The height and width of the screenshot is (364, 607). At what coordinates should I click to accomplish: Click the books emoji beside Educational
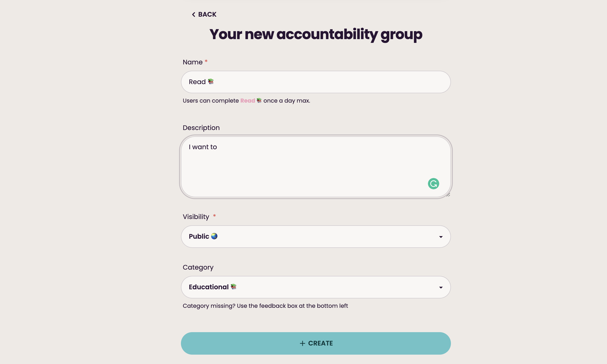pyautogui.click(x=234, y=287)
